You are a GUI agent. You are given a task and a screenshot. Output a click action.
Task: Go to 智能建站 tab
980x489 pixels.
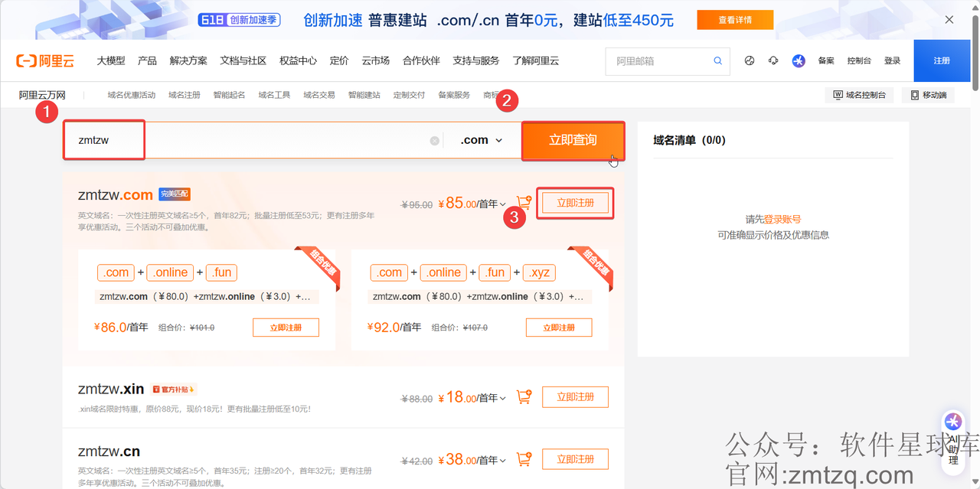(364, 95)
